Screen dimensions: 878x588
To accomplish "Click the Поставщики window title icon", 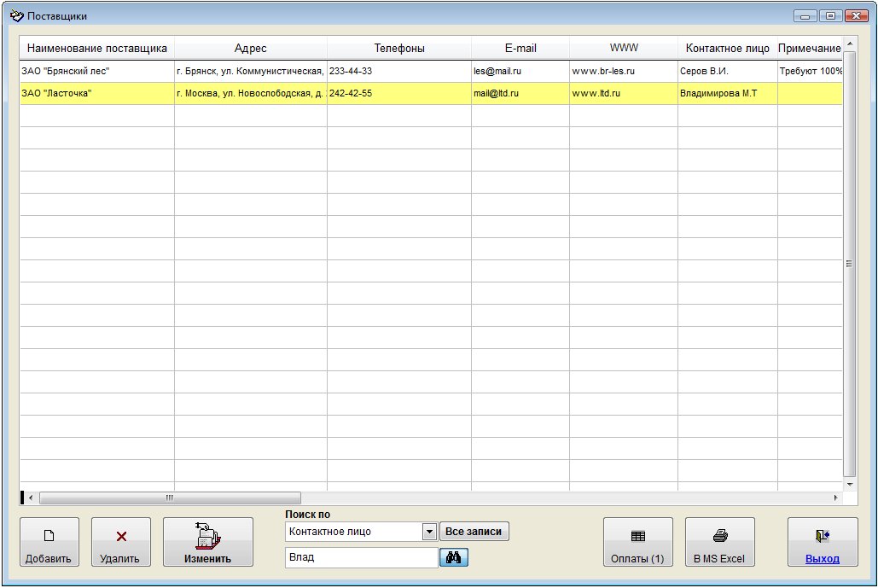I will 17,15.
